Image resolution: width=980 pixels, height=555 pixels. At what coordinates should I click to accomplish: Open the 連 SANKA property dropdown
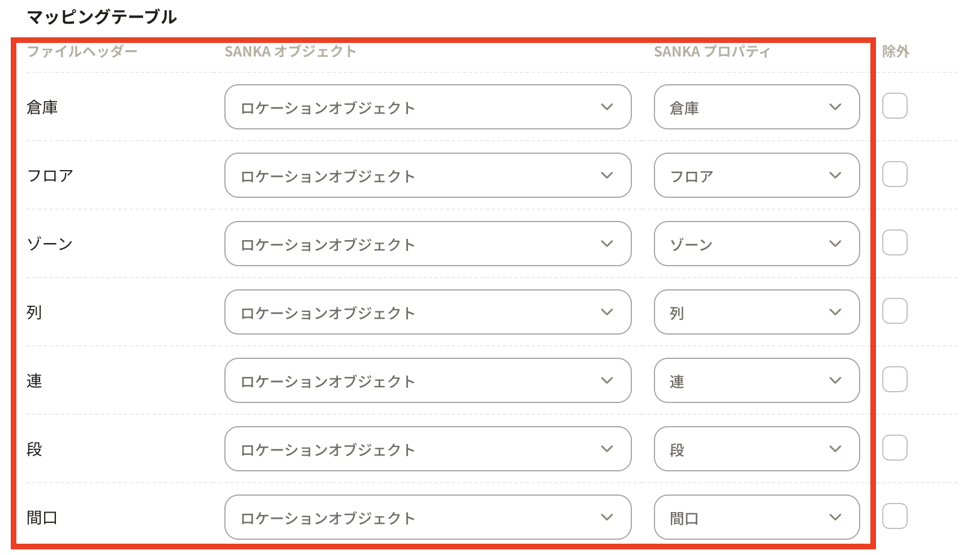pyautogui.click(x=756, y=381)
